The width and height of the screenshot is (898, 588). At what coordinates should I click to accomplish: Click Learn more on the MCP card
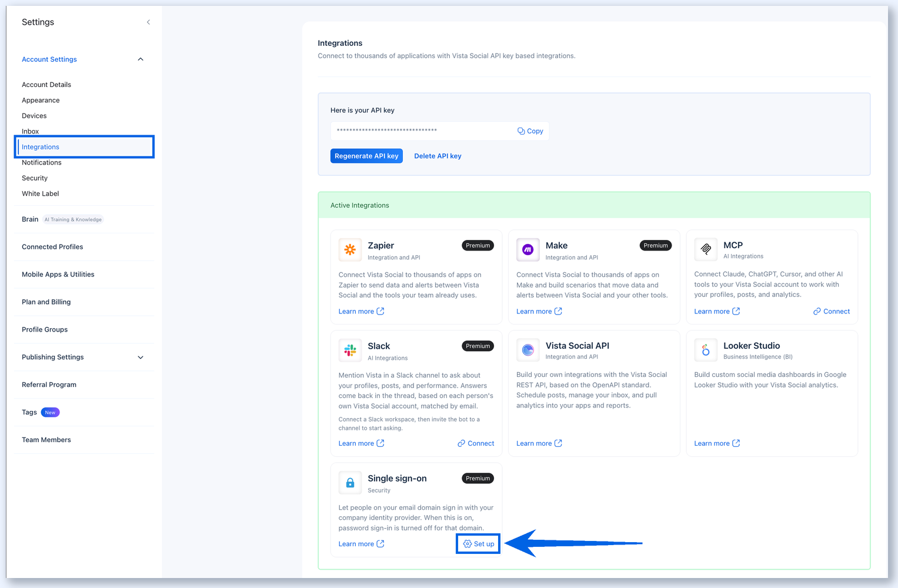tap(717, 312)
